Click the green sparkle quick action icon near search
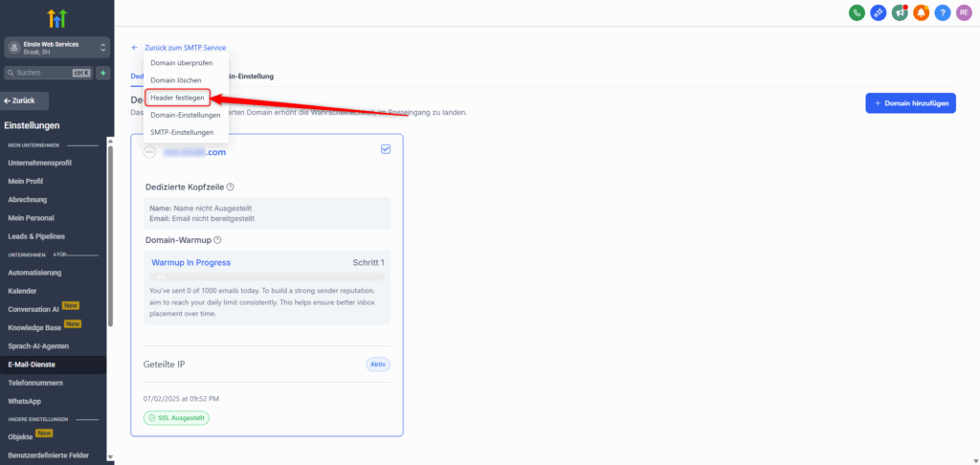The image size is (980, 465). pyautogui.click(x=103, y=73)
